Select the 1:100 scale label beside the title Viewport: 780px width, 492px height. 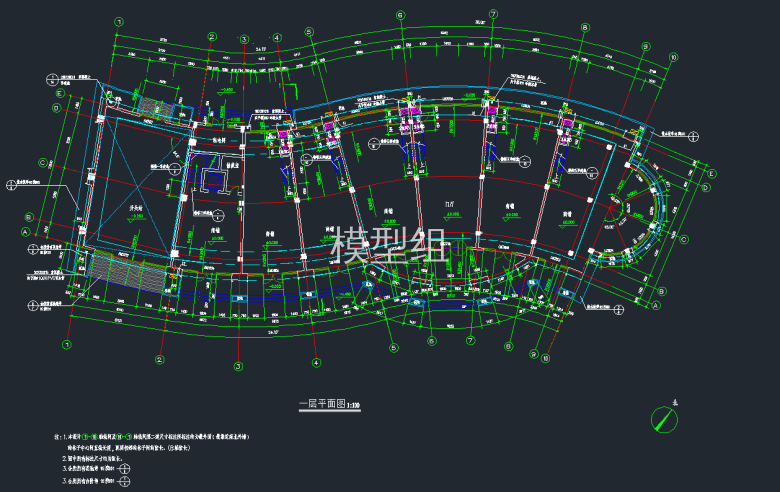(x=353, y=405)
